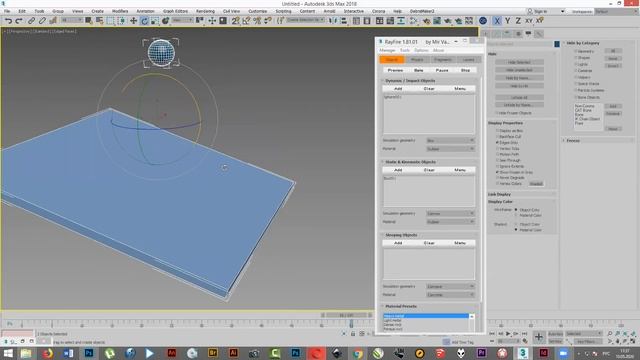Check the Cameras hide category checkbox
The width and height of the screenshot is (640, 360).
(x=576, y=71)
